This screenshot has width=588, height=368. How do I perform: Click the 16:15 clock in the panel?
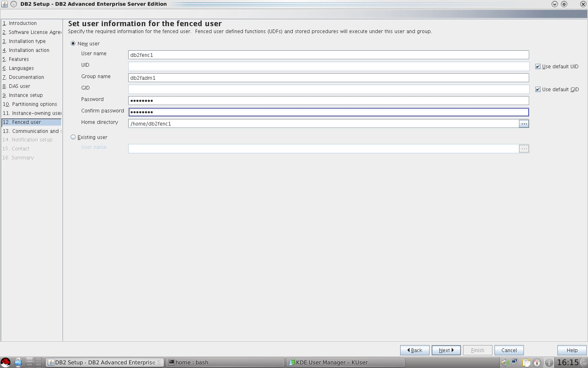click(x=568, y=362)
